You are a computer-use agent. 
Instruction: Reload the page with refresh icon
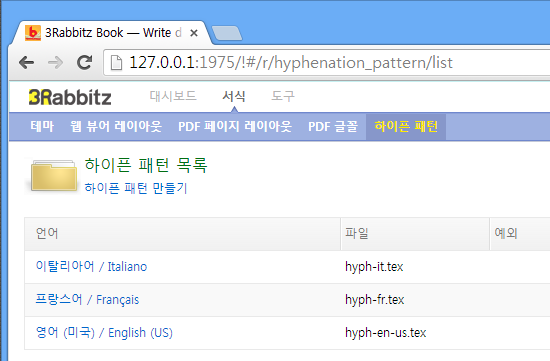pyautogui.click(x=85, y=63)
